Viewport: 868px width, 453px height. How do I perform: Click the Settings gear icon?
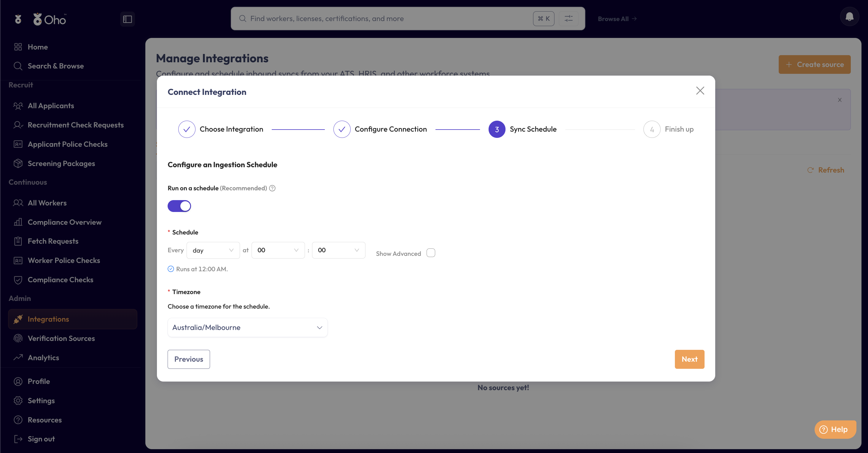click(x=18, y=401)
